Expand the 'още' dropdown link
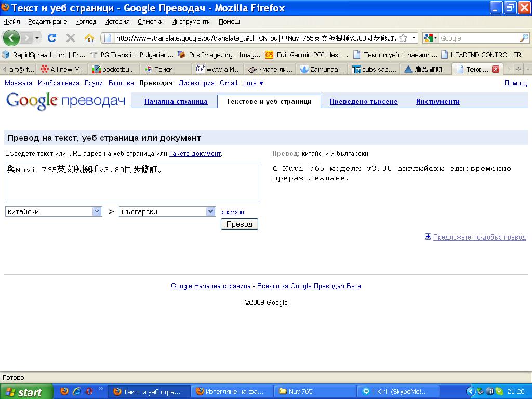532x399 pixels. (x=253, y=83)
